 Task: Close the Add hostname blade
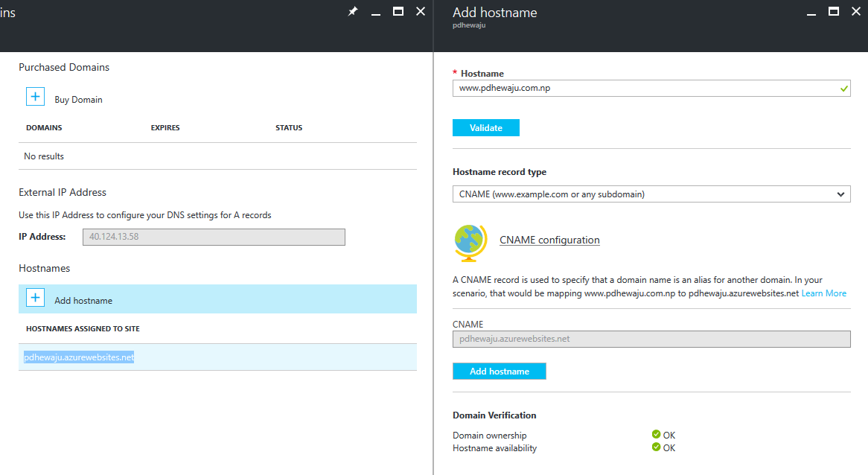coord(856,11)
